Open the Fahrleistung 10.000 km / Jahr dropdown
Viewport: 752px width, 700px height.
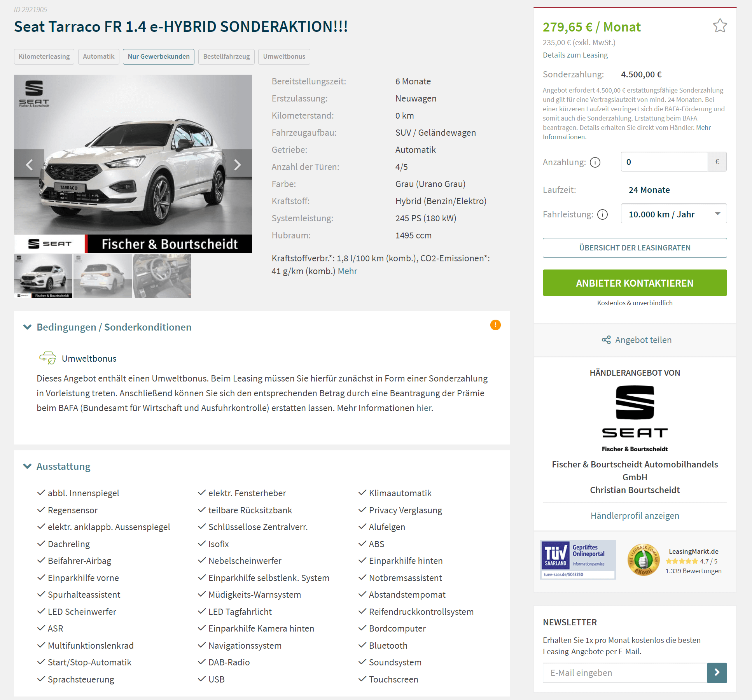[x=673, y=213]
